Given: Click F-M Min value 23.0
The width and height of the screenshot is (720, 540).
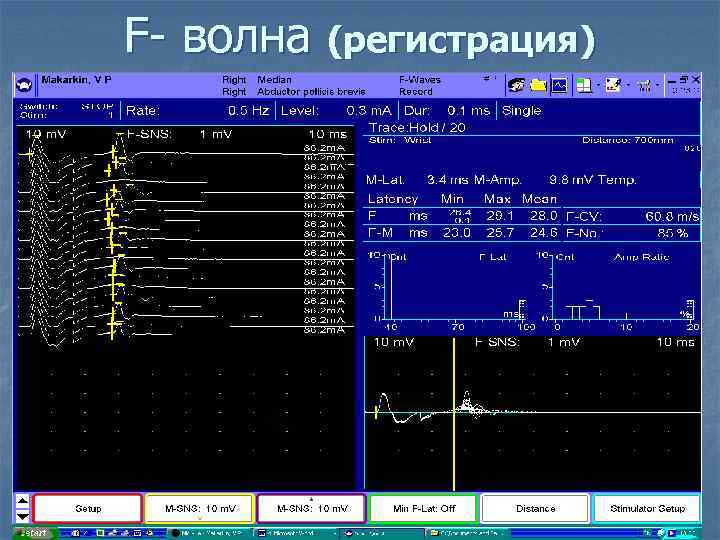Looking at the screenshot, I should [456, 233].
